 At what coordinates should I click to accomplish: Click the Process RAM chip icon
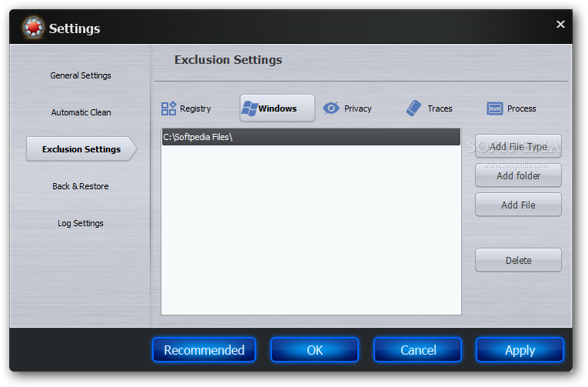coord(495,108)
